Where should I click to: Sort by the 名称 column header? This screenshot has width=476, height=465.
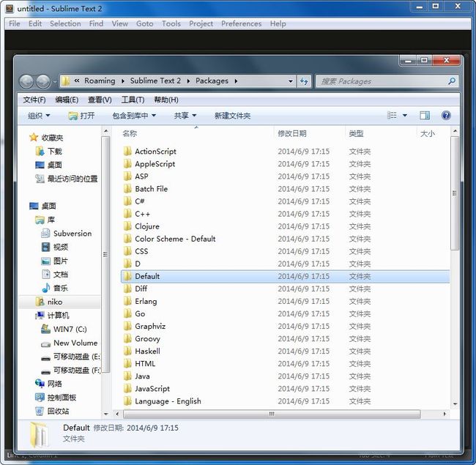click(x=130, y=133)
